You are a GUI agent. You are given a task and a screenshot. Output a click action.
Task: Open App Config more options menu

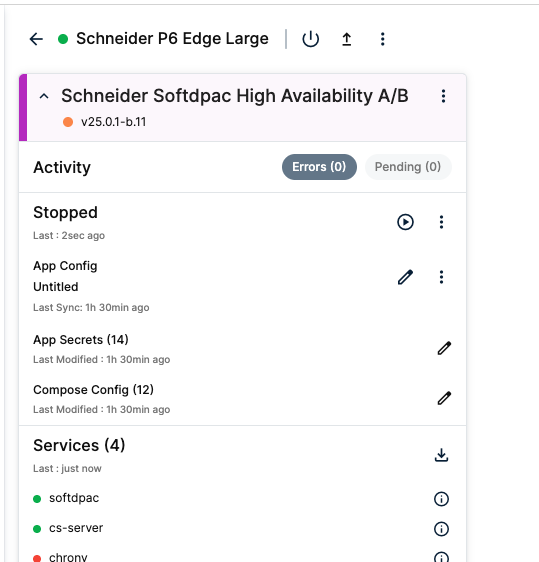441,277
